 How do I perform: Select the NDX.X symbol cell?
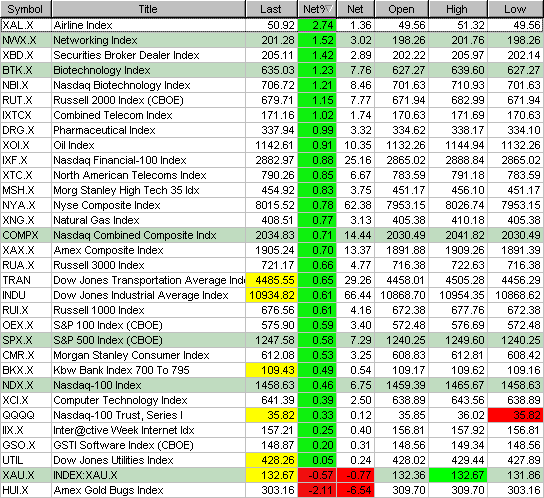tap(26, 385)
